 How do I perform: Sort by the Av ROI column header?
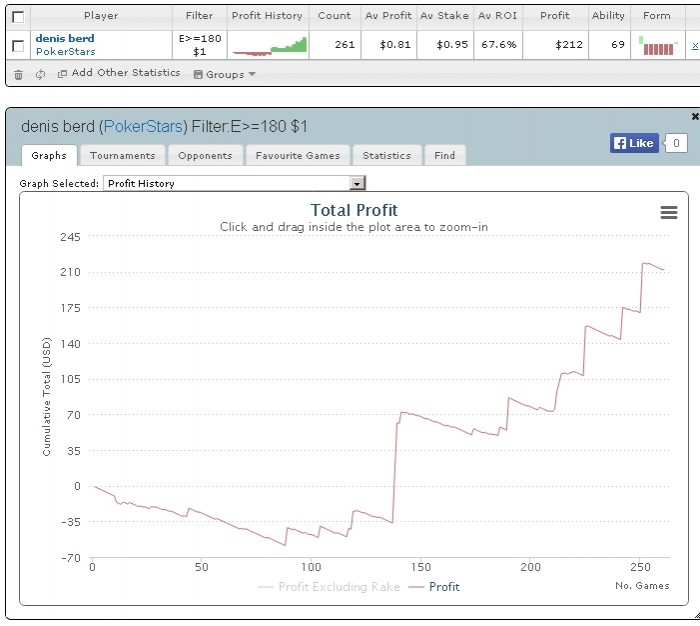[x=498, y=16]
